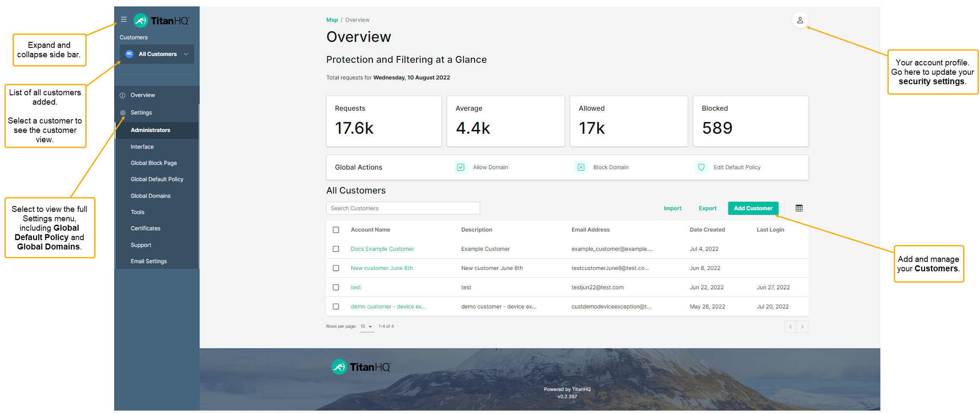The width and height of the screenshot is (980, 414).
Task: Open the table column layout icon
Action: [799, 208]
